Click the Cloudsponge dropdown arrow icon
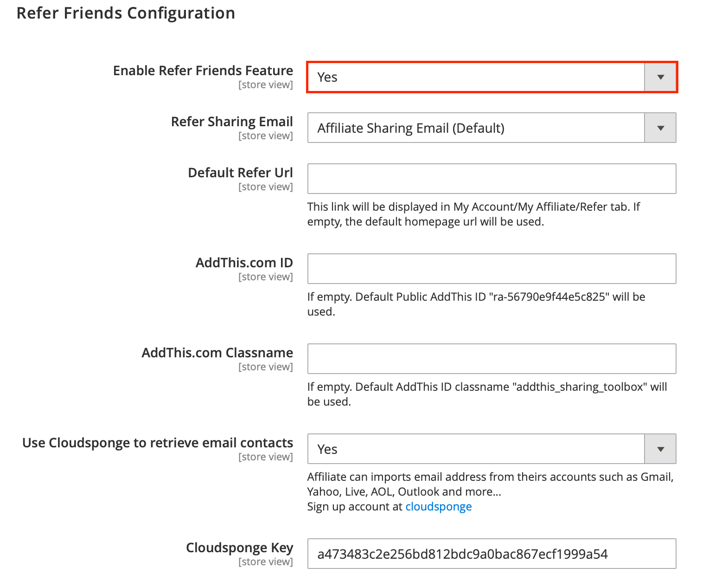This screenshot has width=728, height=581. (x=660, y=449)
